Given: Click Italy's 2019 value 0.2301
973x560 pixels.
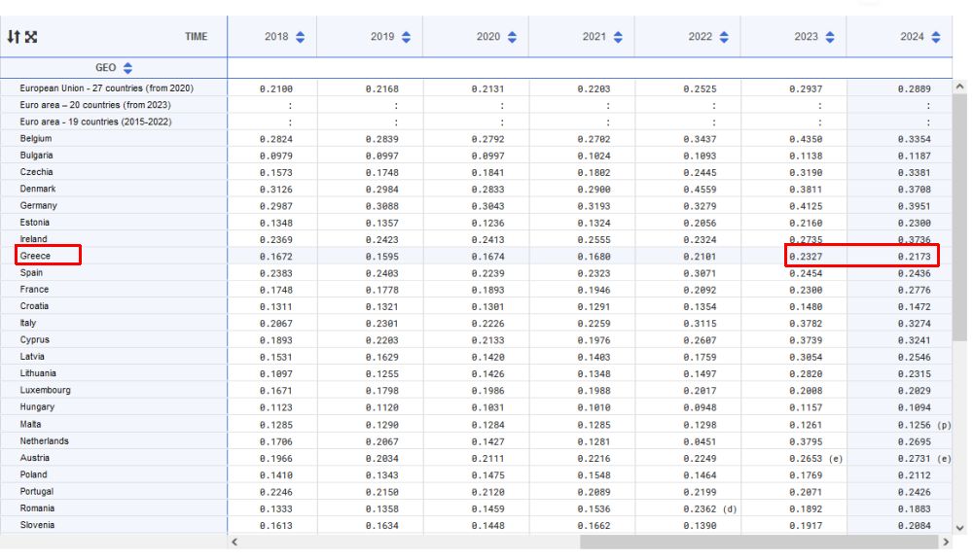Looking at the screenshot, I should coord(381,323).
